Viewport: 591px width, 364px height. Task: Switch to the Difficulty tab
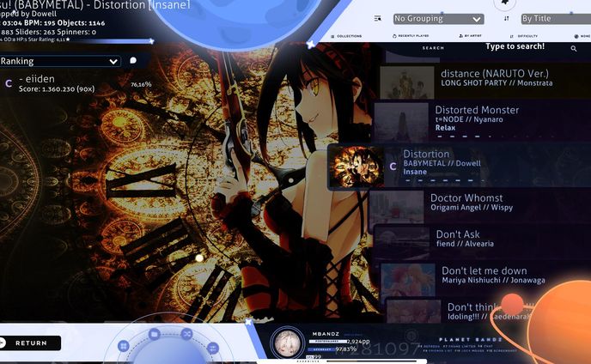click(523, 36)
